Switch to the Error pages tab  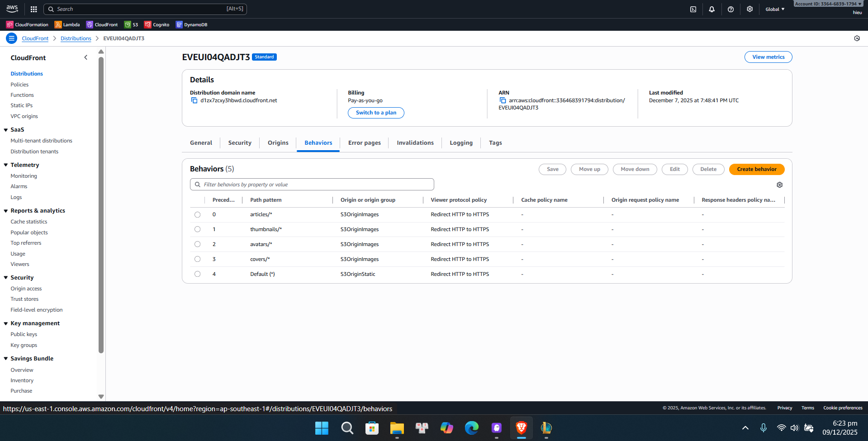pyautogui.click(x=364, y=142)
